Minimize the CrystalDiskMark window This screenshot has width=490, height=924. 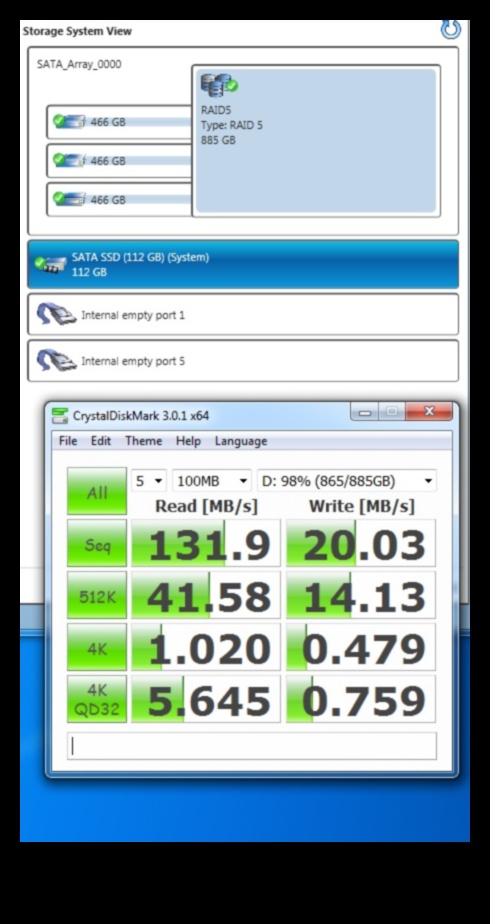click(365, 412)
